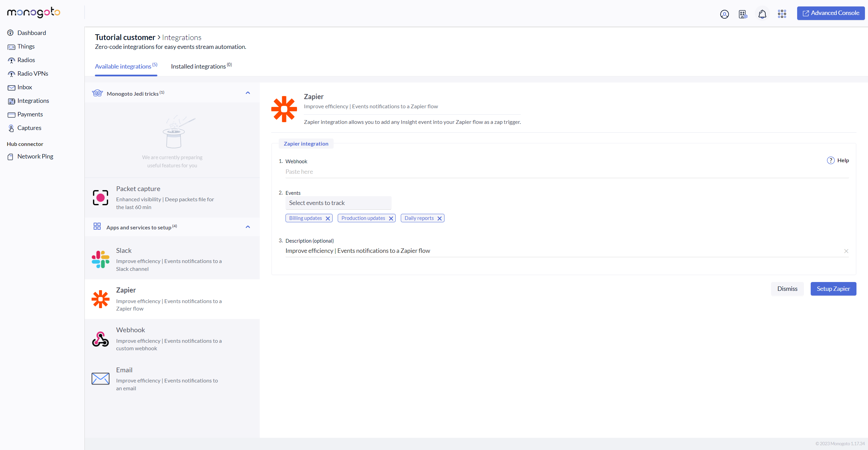The image size is (868, 450).
Task: Click the organization settings building icon
Action: 743,14
